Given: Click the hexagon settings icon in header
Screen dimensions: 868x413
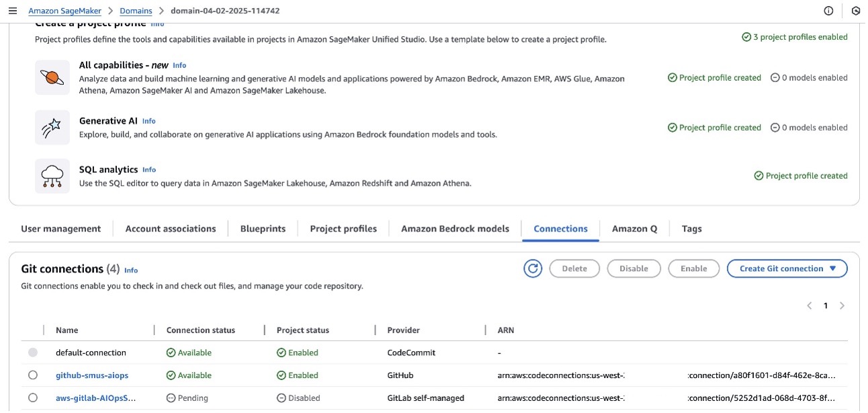Looking at the screenshot, I should coord(855,11).
